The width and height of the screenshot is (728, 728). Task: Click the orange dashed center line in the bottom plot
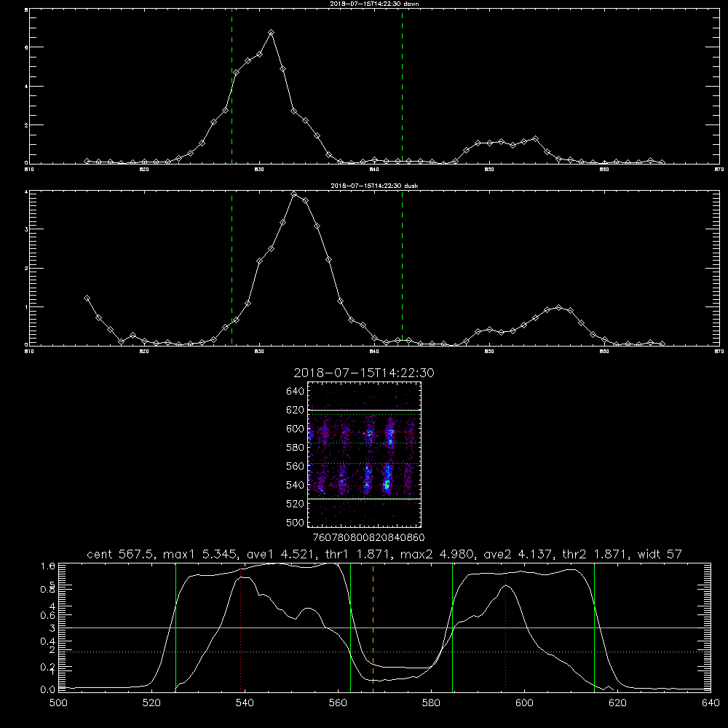pyautogui.click(x=373, y=628)
